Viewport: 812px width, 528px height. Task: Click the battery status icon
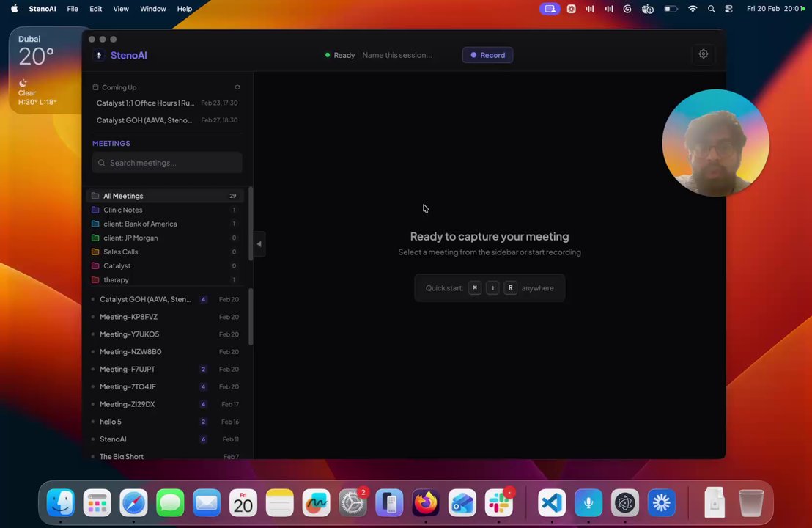pyautogui.click(x=671, y=9)
